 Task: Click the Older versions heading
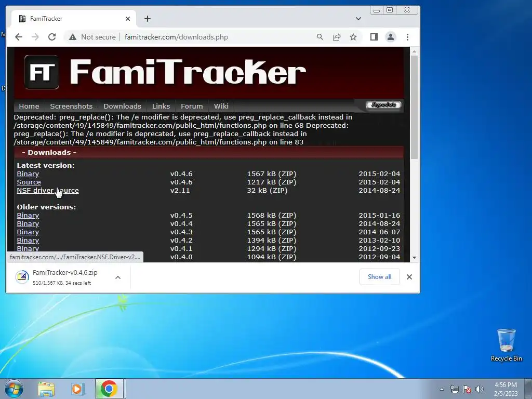[46, 207]
